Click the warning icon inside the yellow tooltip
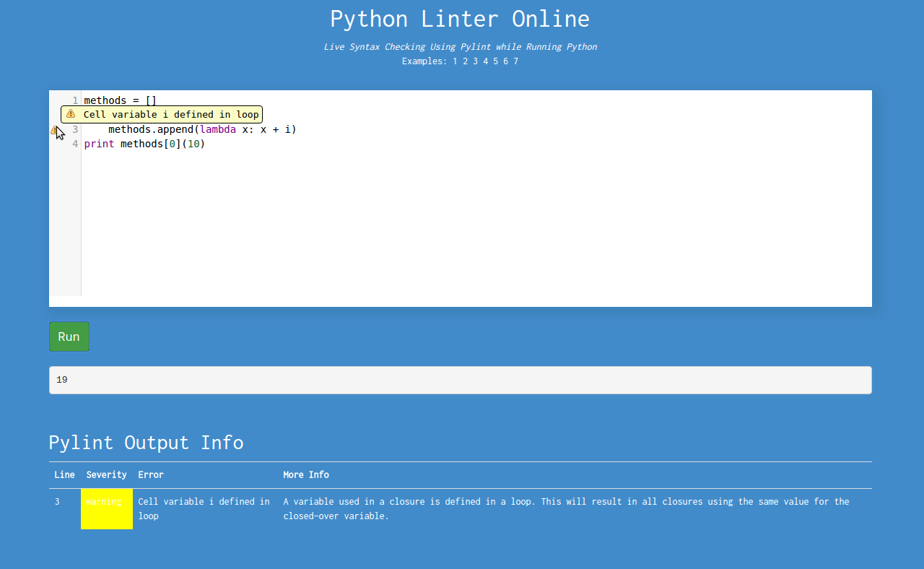924x569 pixels. tap(71, 114)
